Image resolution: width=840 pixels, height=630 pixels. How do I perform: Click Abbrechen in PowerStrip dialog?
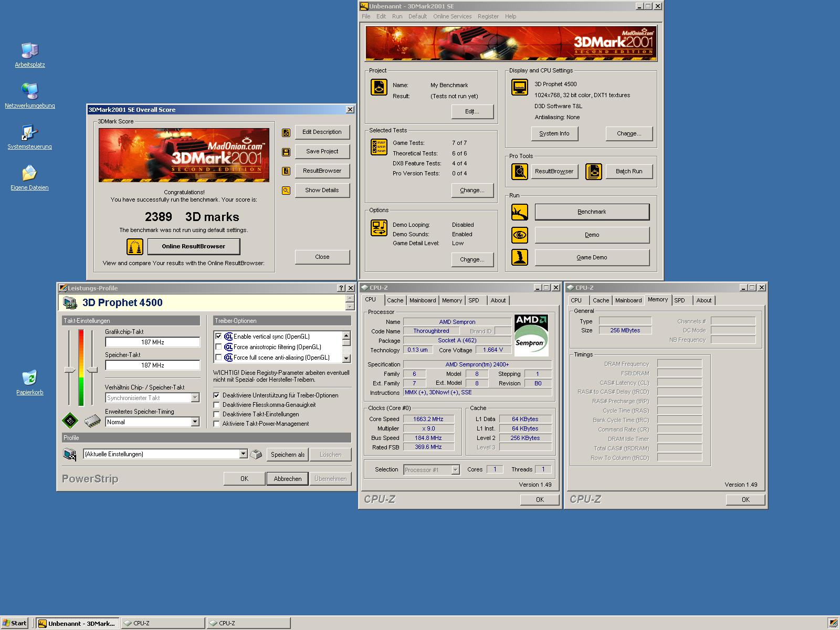[288, 479]
